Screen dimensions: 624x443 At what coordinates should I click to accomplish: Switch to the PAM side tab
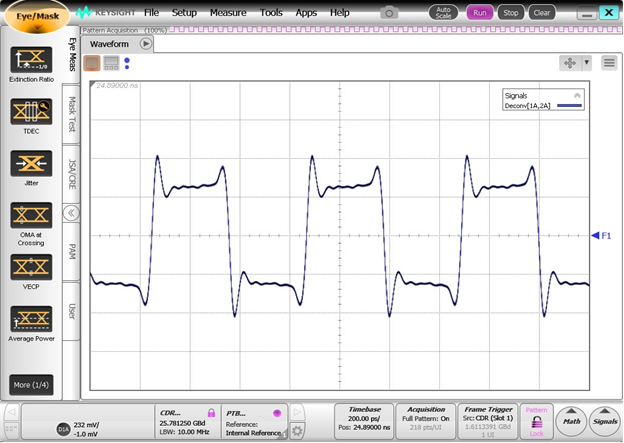click(72, 252)
